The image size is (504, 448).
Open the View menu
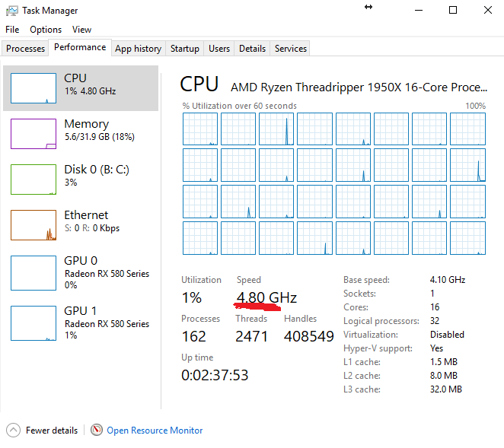tap(81, 30)
